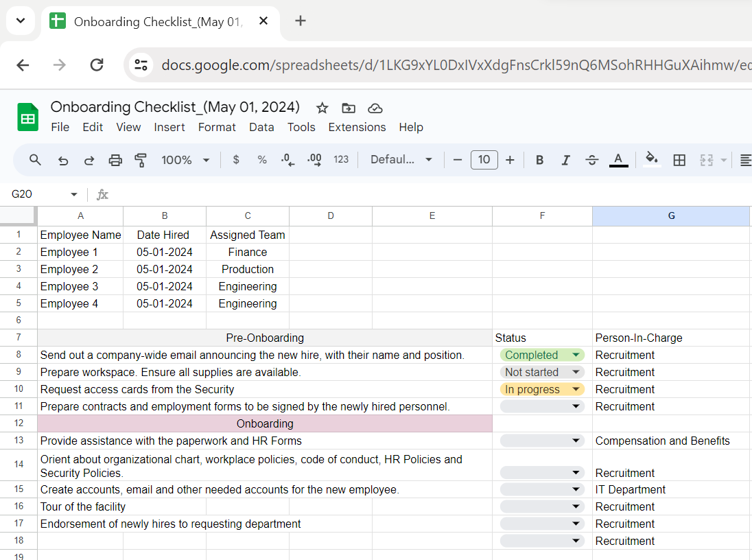Open more number formats (123)
This screenshot has width=752, height=560.
pyautogui.click(x=341, y=159)
